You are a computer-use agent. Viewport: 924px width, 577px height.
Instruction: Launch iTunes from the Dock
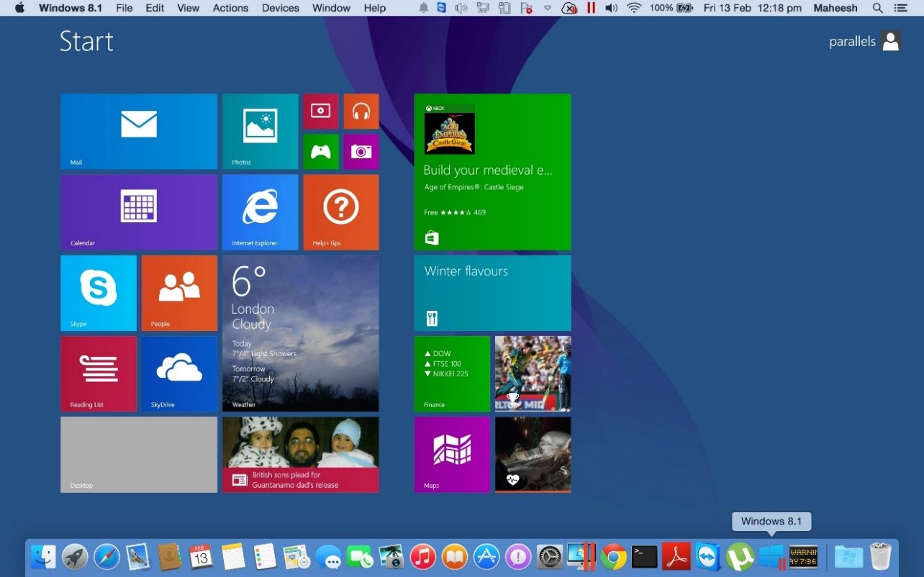point(423,556)
